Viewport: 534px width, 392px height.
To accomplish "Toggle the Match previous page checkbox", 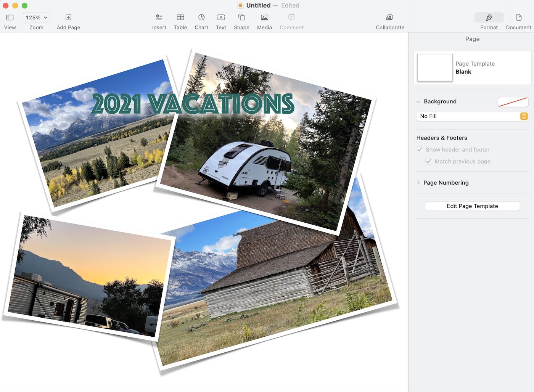I will pos(429,161).
